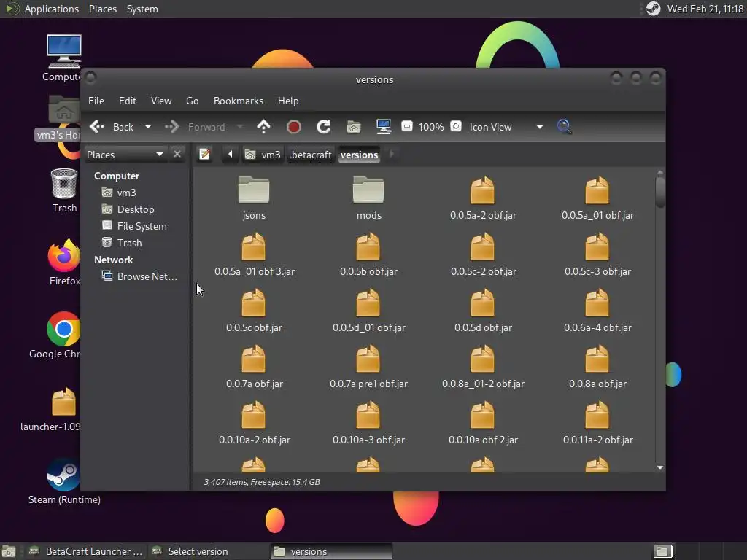Open the View menu

161,101
